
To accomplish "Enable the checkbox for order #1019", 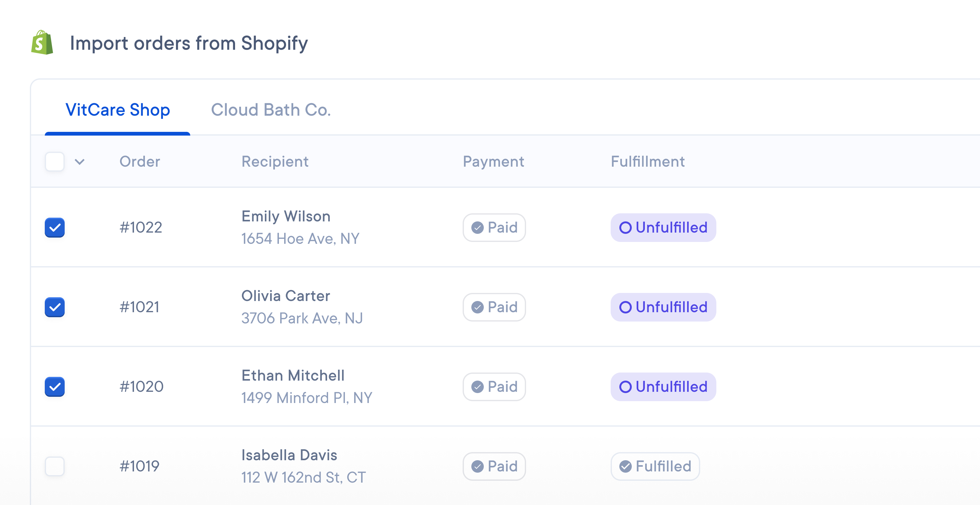I will tap(54, 466).
